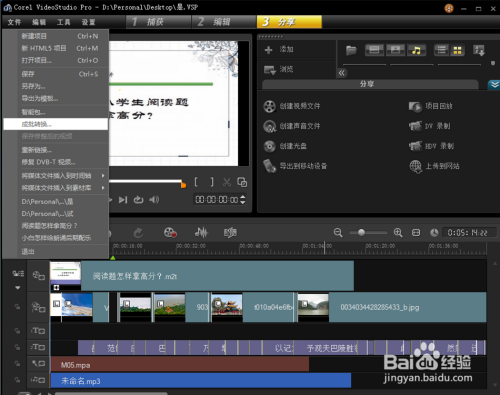
Task: Fit project in timeline window icon
Action: pos(416,233)
